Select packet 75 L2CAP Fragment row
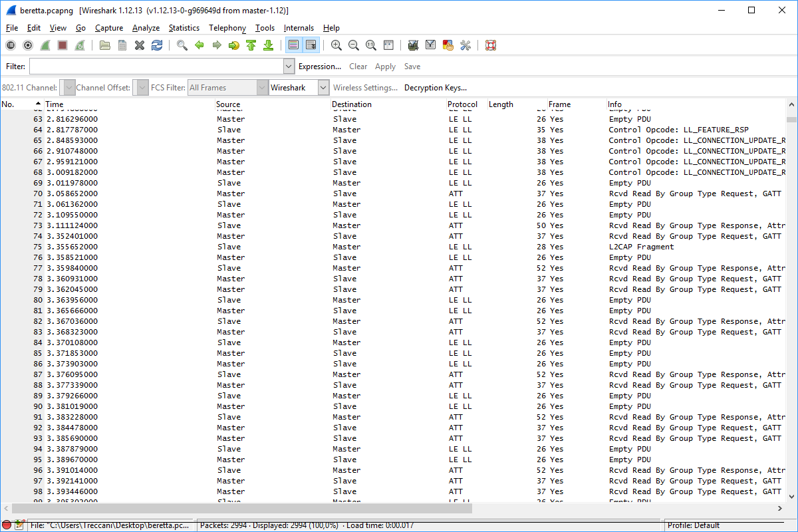 tap(393, 247)
